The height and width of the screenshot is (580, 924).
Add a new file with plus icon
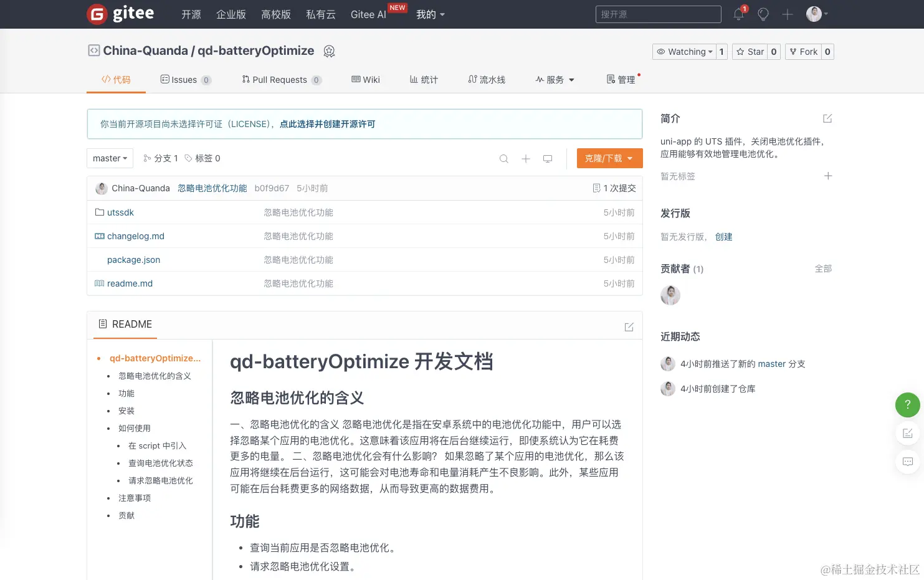coord(526,159)
